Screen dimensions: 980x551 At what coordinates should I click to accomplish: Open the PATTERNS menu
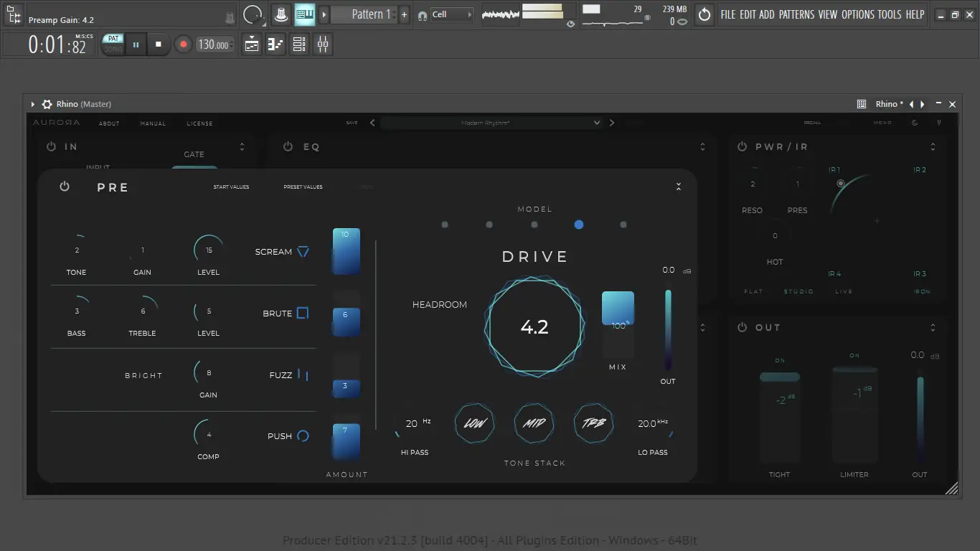[x=796, y=14]
